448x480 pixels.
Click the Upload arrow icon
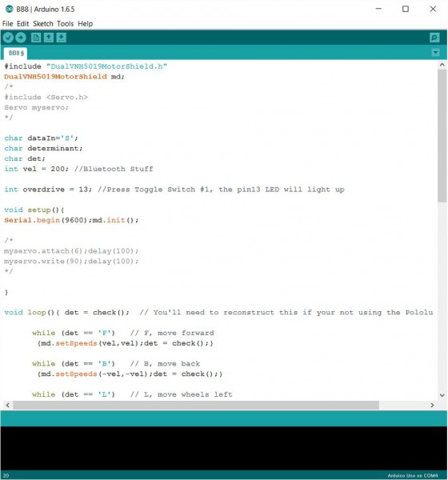point(21,38)
